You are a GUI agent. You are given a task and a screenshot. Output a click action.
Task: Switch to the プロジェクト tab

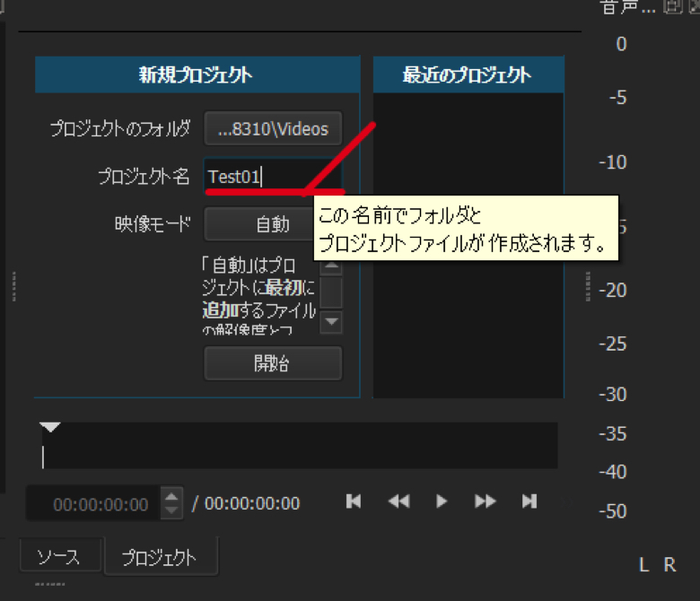pyautogui.click(x=160, y=557)
